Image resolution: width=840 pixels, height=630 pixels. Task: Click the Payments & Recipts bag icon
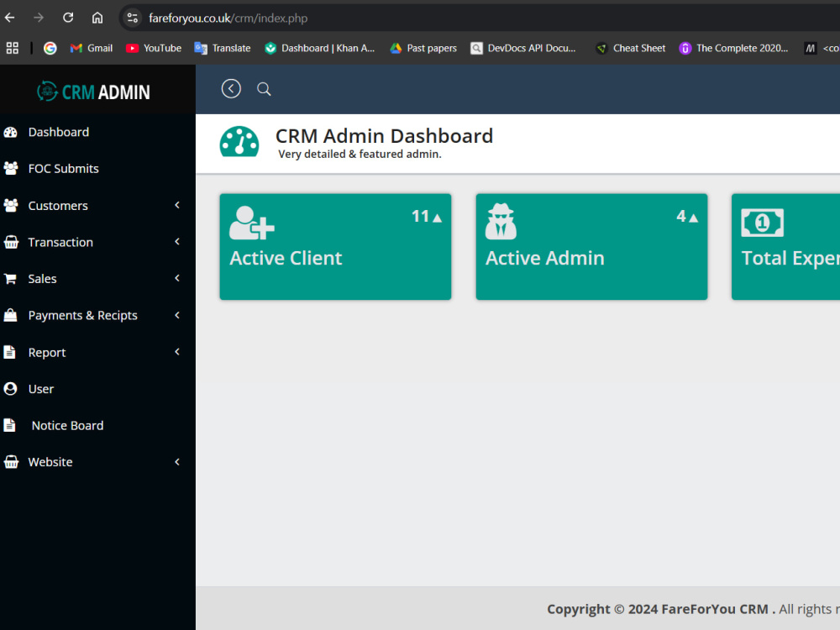(x=10, y=315)
